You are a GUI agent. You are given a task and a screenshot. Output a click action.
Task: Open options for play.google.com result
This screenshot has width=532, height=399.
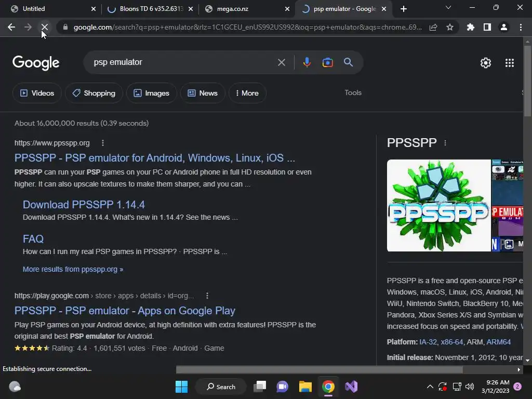(207, 296)
